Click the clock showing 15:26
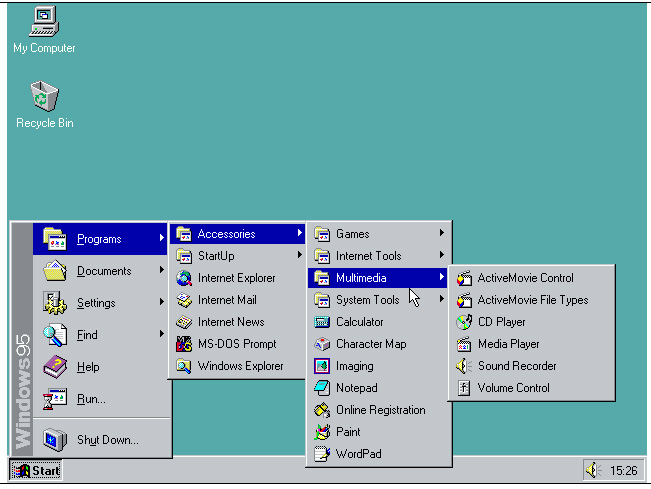651x489 pixels. pos(623,471)
